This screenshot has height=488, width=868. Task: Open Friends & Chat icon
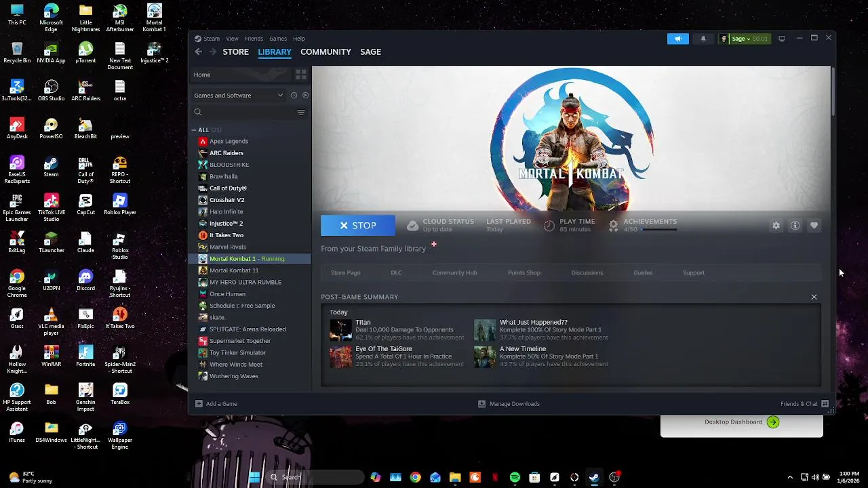825,404
